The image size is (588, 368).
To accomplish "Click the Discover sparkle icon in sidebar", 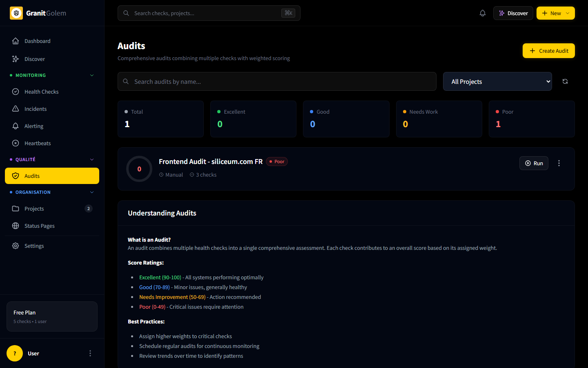I will pyautogui.click(x=16, y=59).
